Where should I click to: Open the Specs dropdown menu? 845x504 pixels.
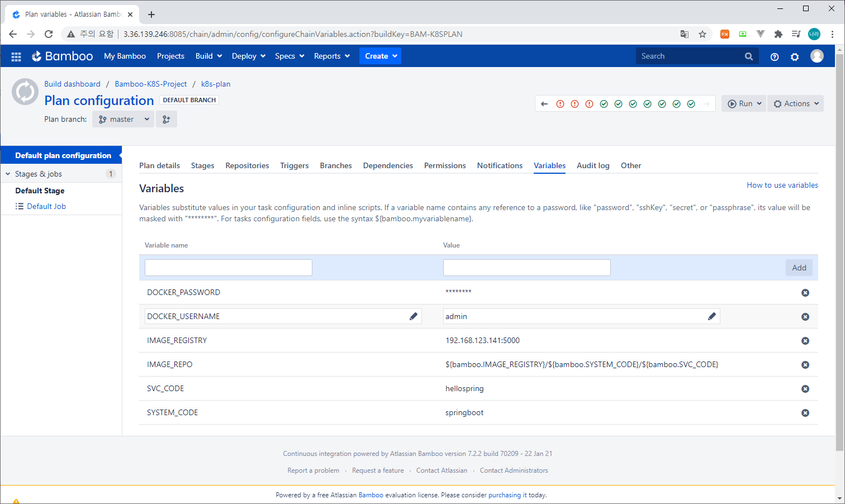click(x=289, y=56)
